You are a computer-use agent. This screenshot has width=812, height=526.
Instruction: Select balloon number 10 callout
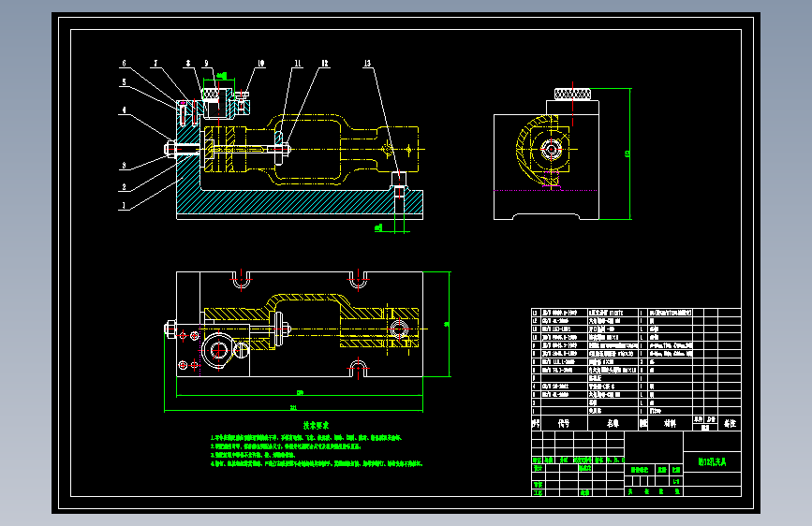tap(260, 63)
